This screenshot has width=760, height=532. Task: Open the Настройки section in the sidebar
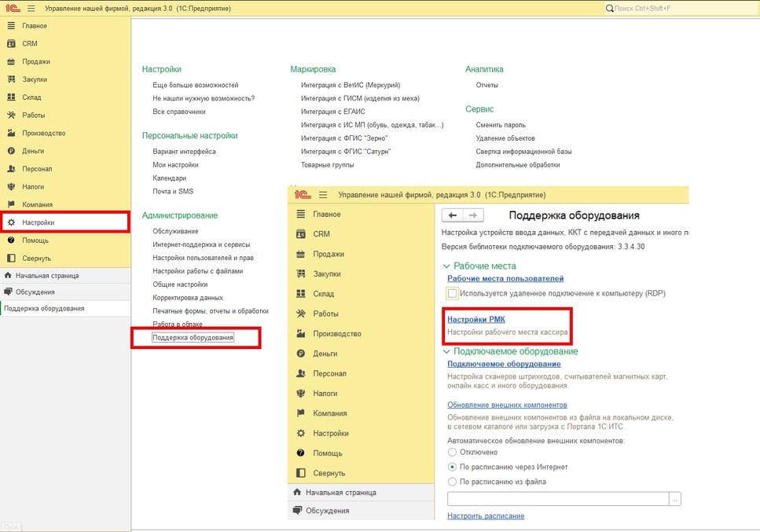[65, 222]
